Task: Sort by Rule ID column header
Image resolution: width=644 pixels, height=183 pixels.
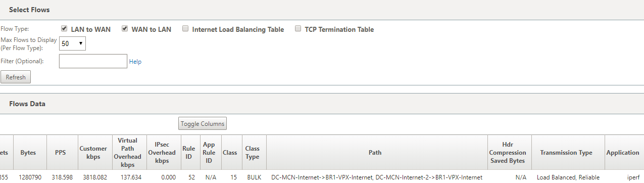Action: [188, 153]
